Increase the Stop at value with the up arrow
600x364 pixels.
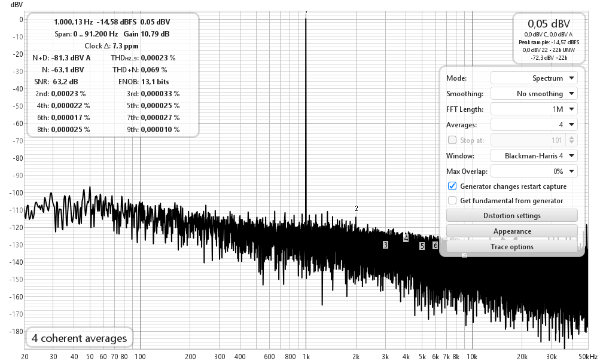click(571, 137)
